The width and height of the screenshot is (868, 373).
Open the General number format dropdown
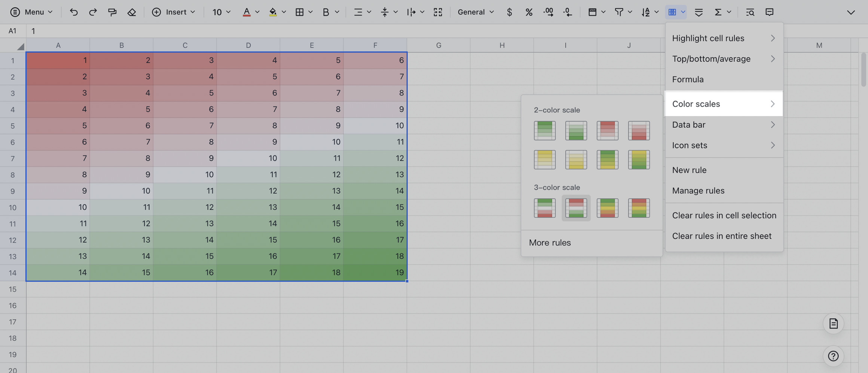pos(475,12)
